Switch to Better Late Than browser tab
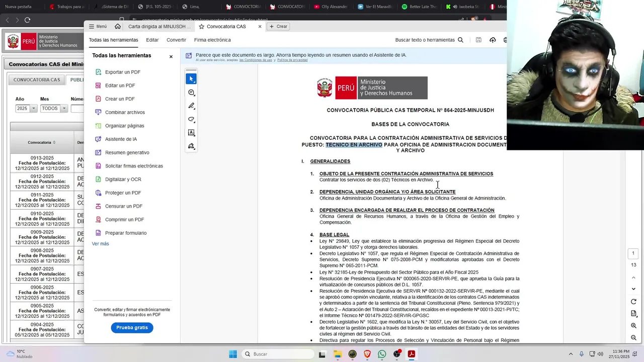644x362 pixels. (x=419, y=7)
